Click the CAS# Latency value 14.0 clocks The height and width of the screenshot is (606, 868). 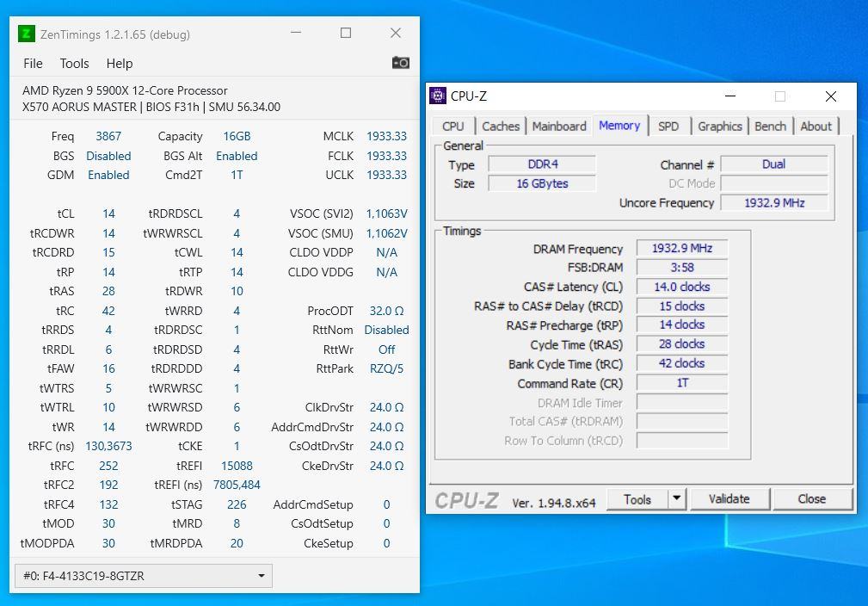682,287
